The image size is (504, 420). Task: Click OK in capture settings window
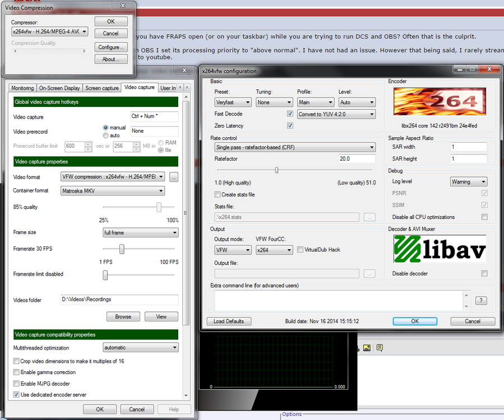pos(100,409)
